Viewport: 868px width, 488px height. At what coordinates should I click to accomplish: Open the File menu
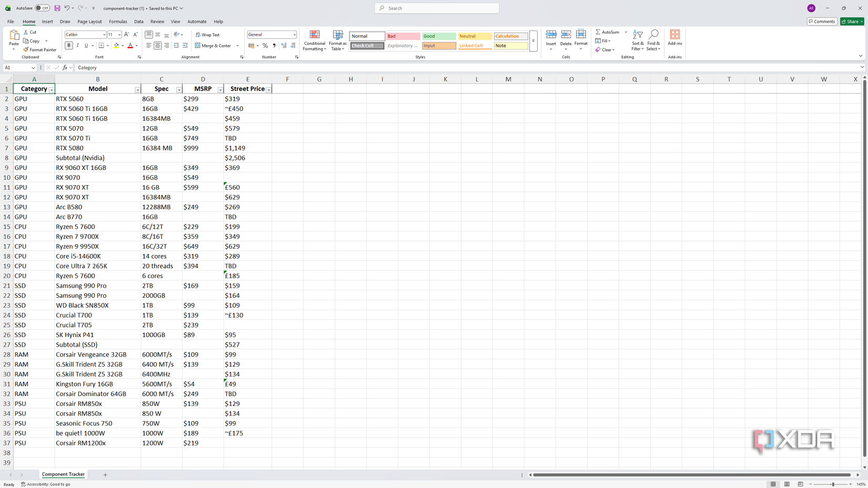(x=11, y=22)
